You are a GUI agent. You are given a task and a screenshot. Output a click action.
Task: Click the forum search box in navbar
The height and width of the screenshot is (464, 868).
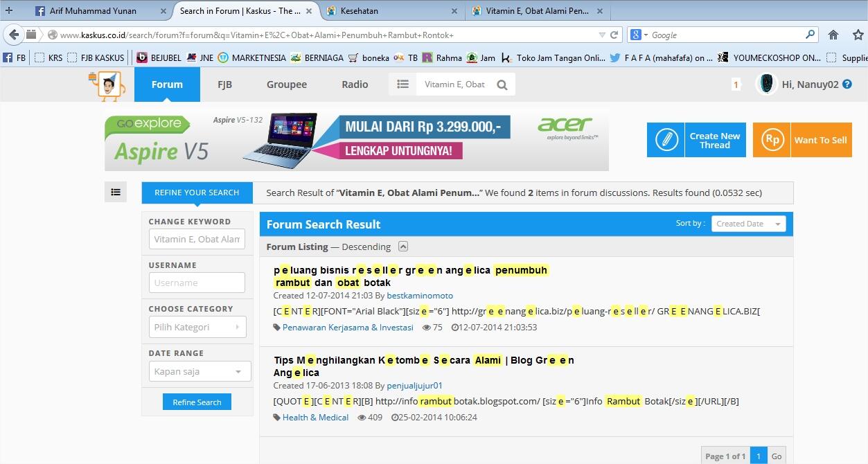pos(454,84)
